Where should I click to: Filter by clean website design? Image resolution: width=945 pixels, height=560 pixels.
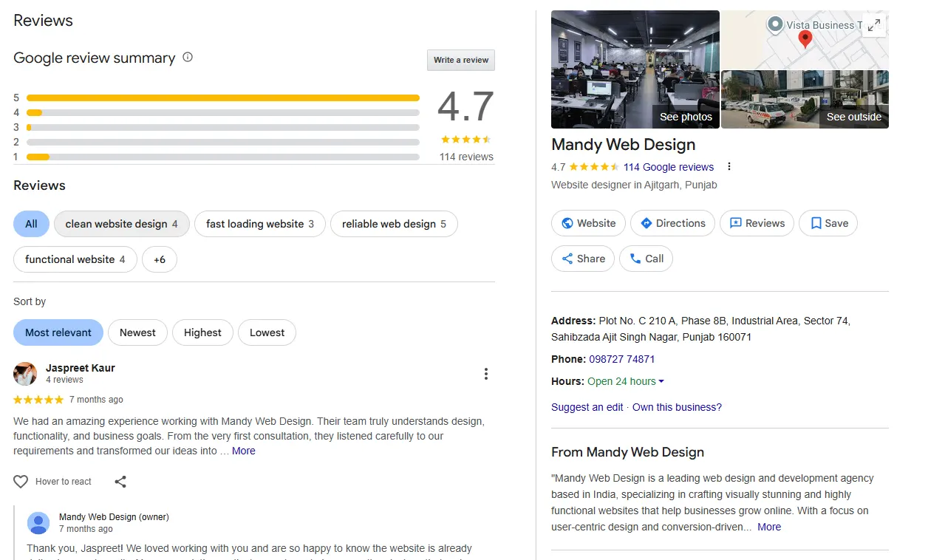point(122,224)
